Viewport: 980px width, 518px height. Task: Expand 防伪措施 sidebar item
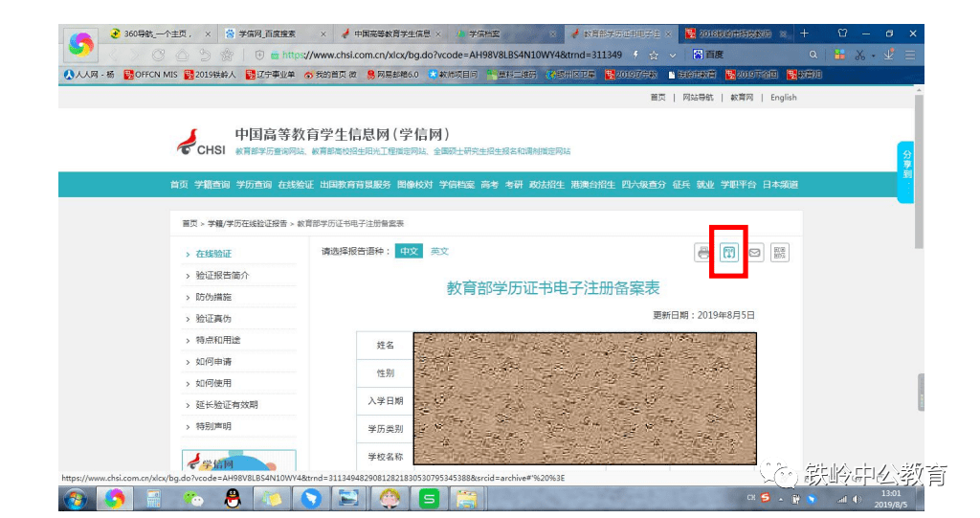tap(213, 297)
